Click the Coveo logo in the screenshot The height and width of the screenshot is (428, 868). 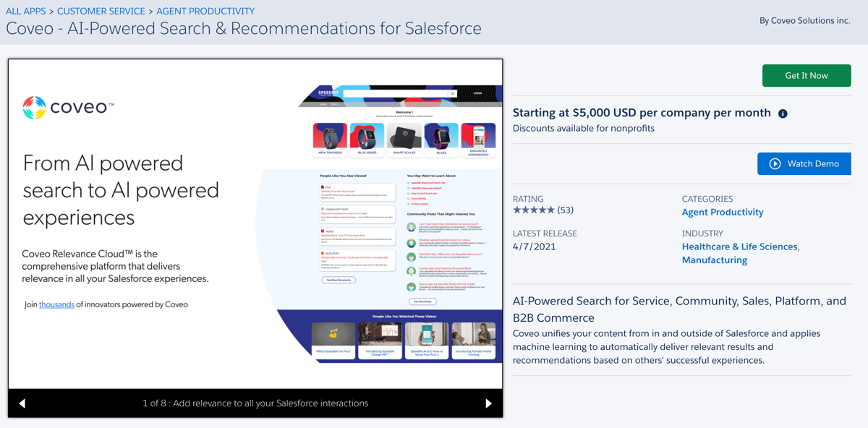pos(67,106)
